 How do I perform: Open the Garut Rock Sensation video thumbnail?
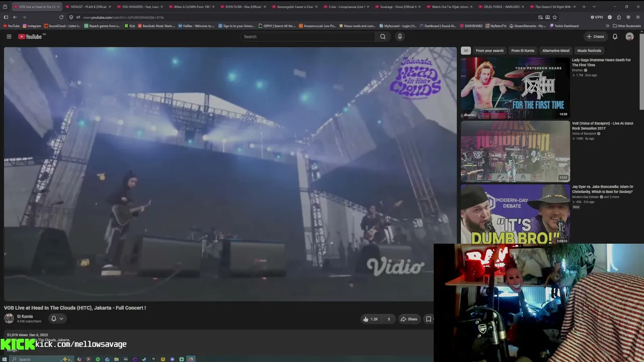pyautogui.click(x=515, y=151)
